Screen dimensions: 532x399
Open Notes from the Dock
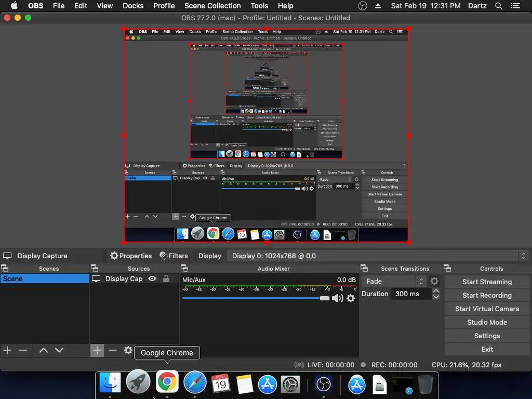pos(245,384)
